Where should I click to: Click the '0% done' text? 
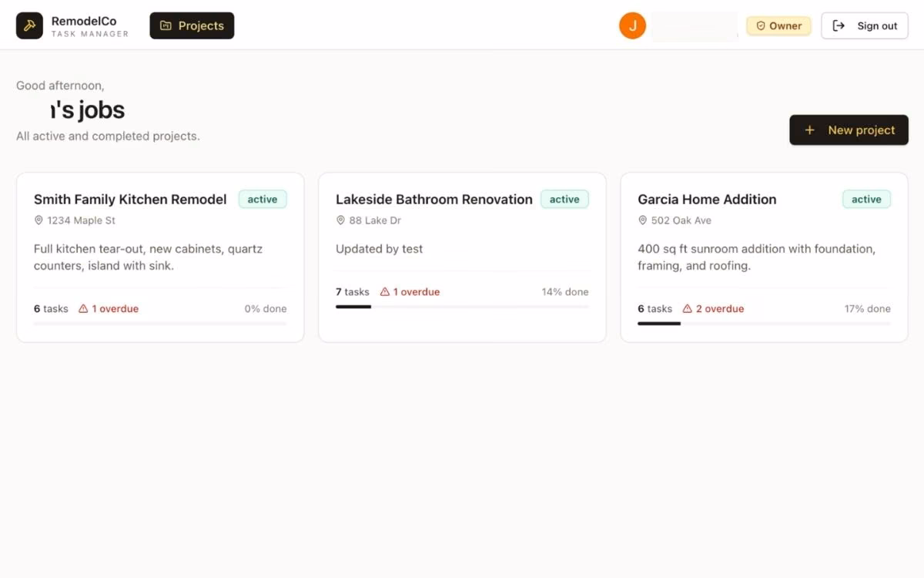point(266,309)
